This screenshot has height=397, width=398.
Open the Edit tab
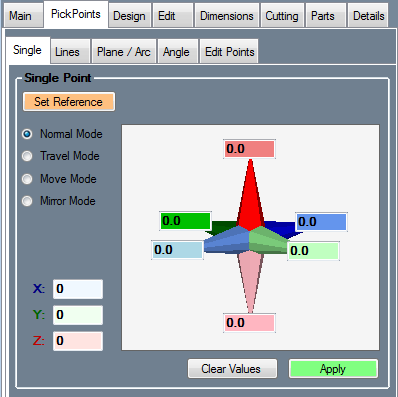173,16
